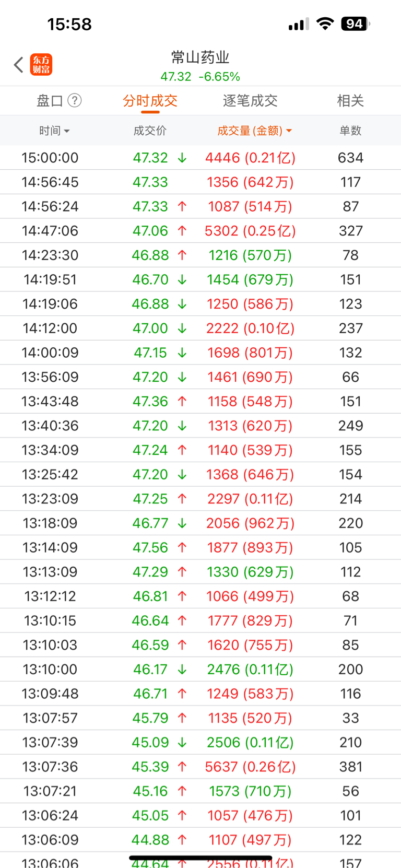Sort by 时间 column dropdown
This screenshot has height=868, width=401.
coord(54,131)
